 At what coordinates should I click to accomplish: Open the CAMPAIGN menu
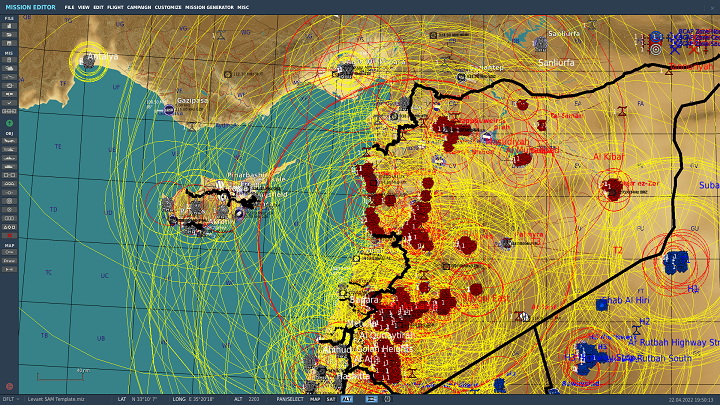pyautogui.click(x=137, y=7)
